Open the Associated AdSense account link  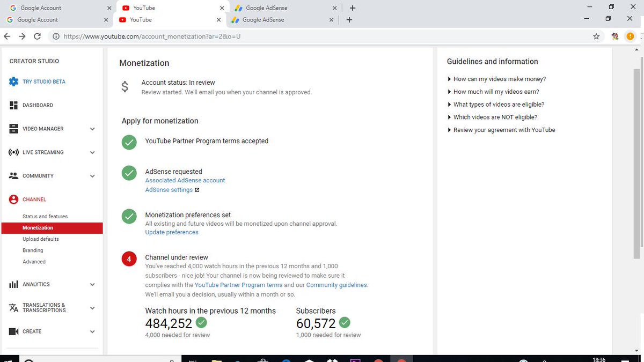(x=185, y=180)
